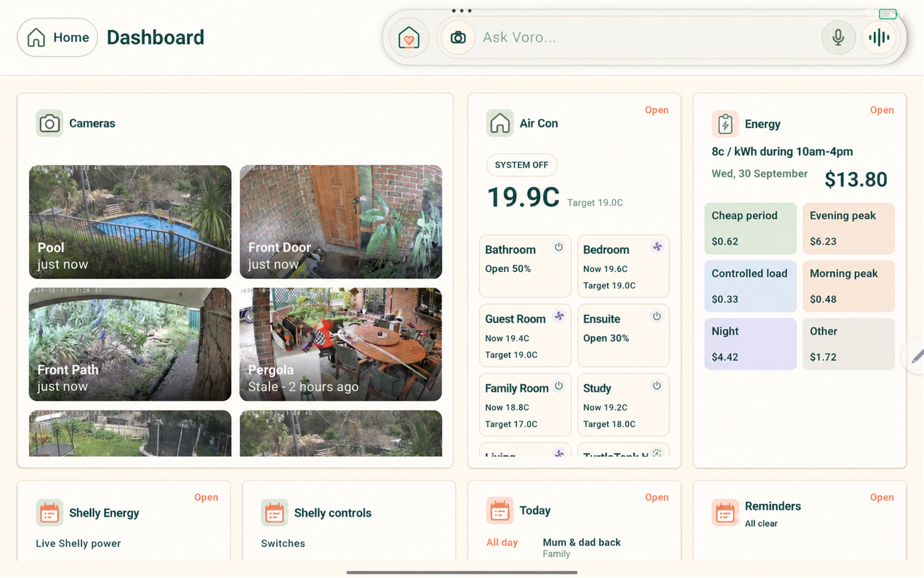Tap the Air Con house icon

tap(500, 124)
